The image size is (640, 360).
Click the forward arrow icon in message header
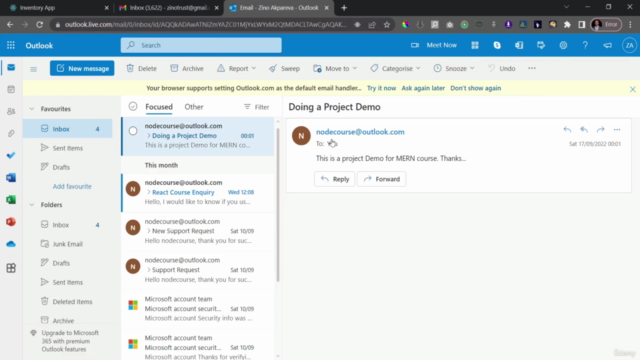(600, 129)
